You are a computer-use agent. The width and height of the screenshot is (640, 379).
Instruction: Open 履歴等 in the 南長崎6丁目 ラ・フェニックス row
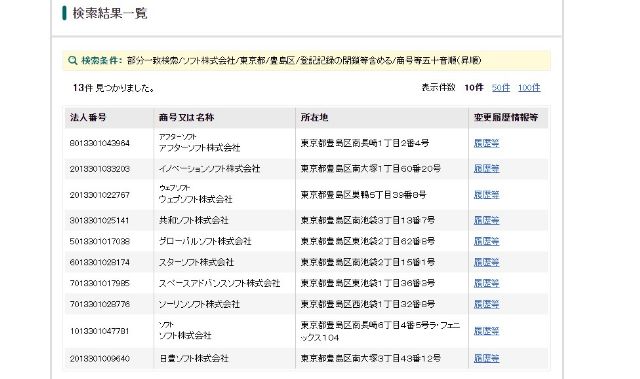pyautogui.click(x=487, y=331)
